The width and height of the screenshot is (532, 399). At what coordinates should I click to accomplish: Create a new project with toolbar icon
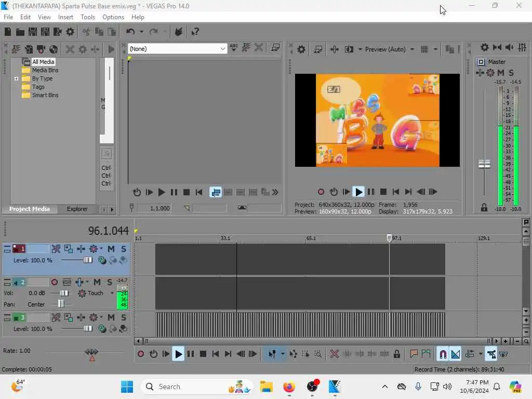pos(8,32)
